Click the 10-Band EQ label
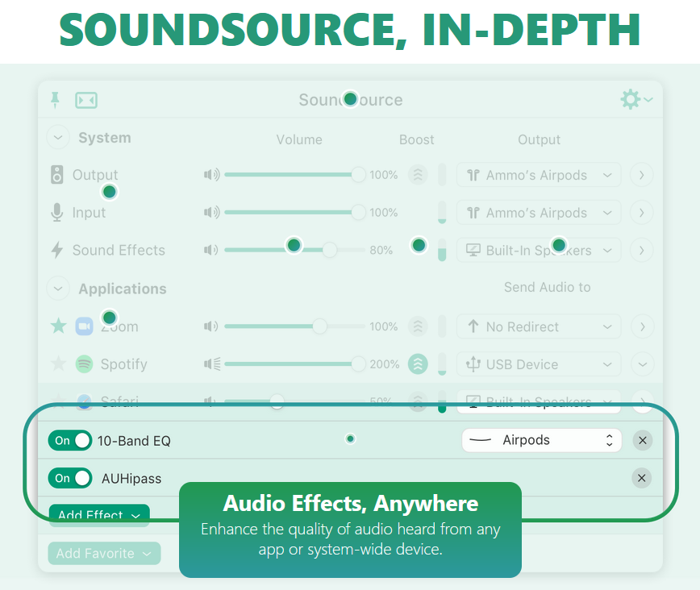The image size is (700, 590). click(134, 441)
